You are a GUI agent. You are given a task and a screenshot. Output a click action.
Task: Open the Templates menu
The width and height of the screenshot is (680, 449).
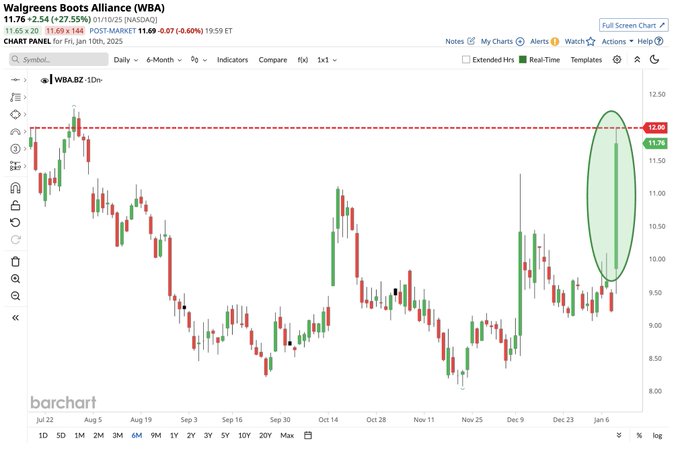(586, 60)
